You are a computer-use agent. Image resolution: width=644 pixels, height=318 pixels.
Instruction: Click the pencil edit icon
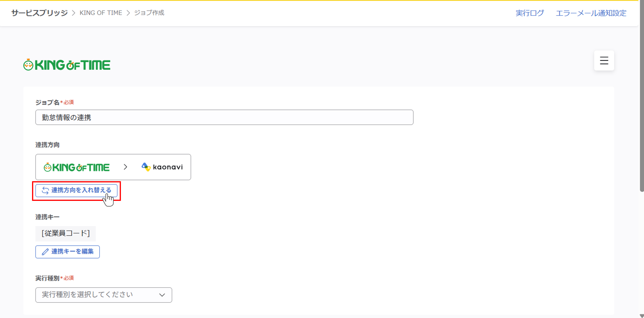pos(45,252)
